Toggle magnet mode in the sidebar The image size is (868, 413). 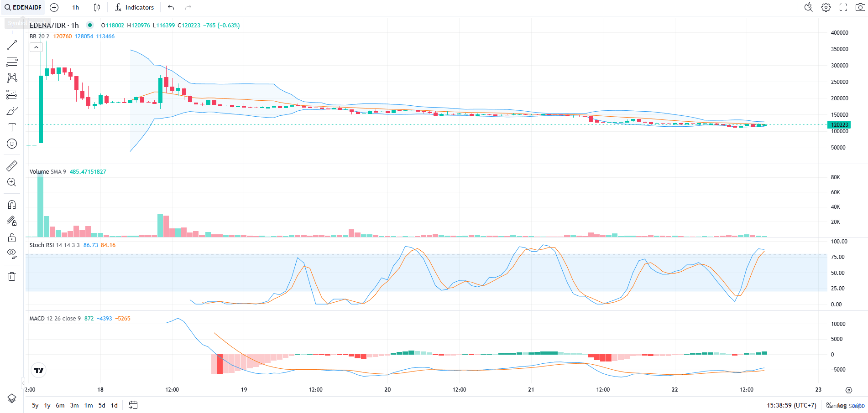tap(12, 204)
